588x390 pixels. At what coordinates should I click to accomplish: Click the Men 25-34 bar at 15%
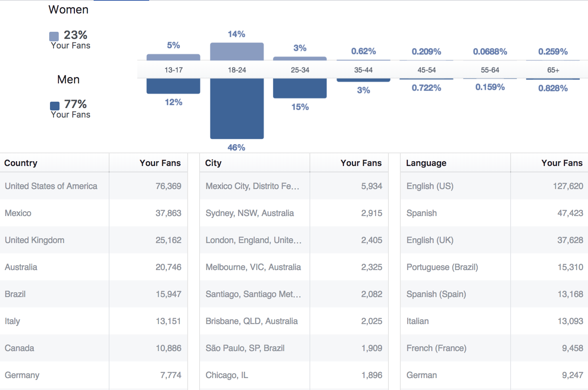pos(300,88)
